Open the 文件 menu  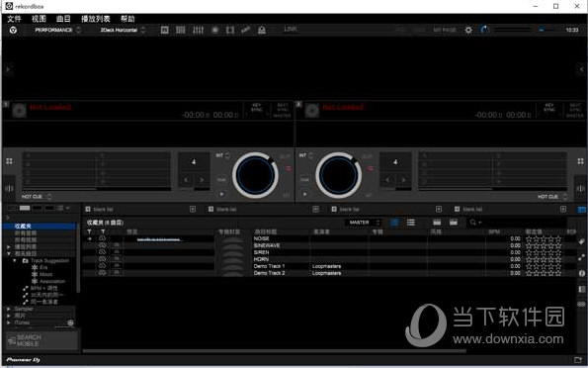14,19
